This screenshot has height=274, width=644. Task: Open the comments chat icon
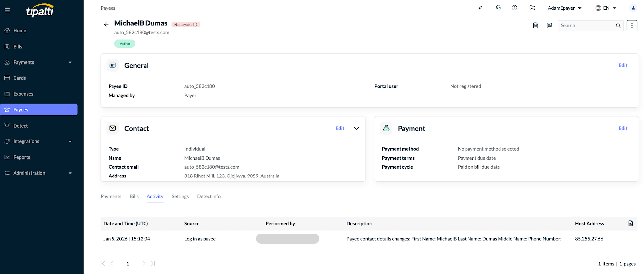549,25
